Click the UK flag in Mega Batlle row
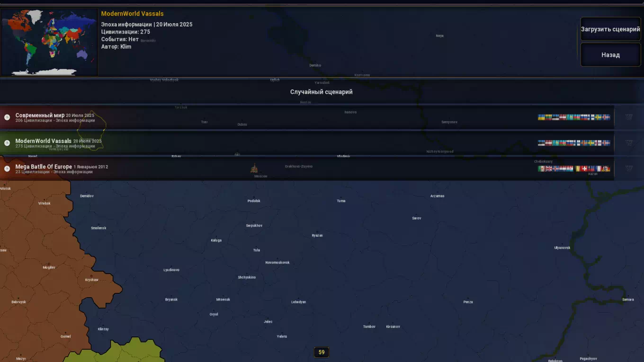 (x=548, y=168)
